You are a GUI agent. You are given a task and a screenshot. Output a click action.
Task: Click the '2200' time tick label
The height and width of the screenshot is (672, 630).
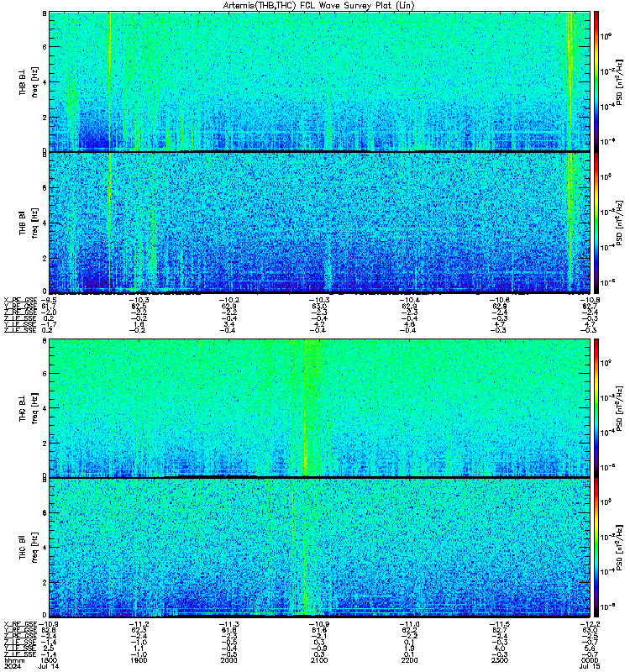[409, 660]
